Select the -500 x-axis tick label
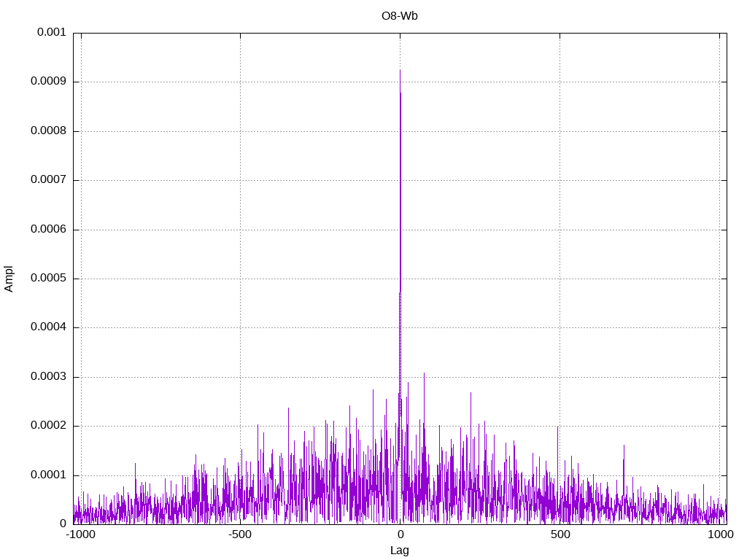Image resolution: width=747 pixels, height=560 pixels. 240,535
